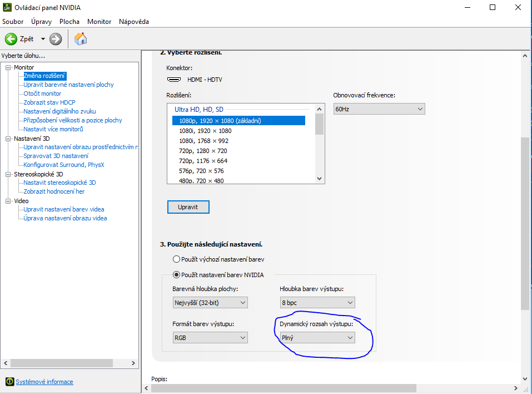The width and height of the screenshot is (532, 394).
Task: Collapse the Video tree node
Action: (x=8, y=201)
